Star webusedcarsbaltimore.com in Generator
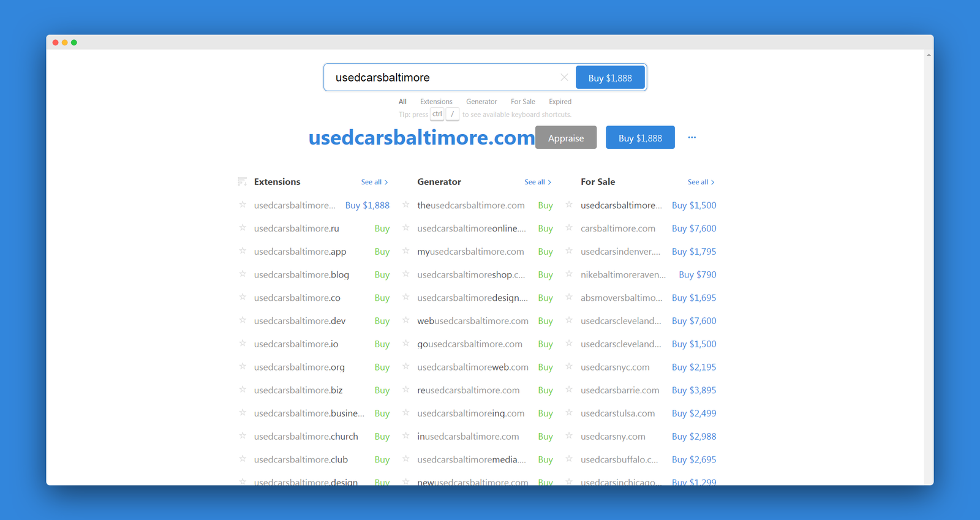This screenshot has height=520, width=980. pos(405,320)
